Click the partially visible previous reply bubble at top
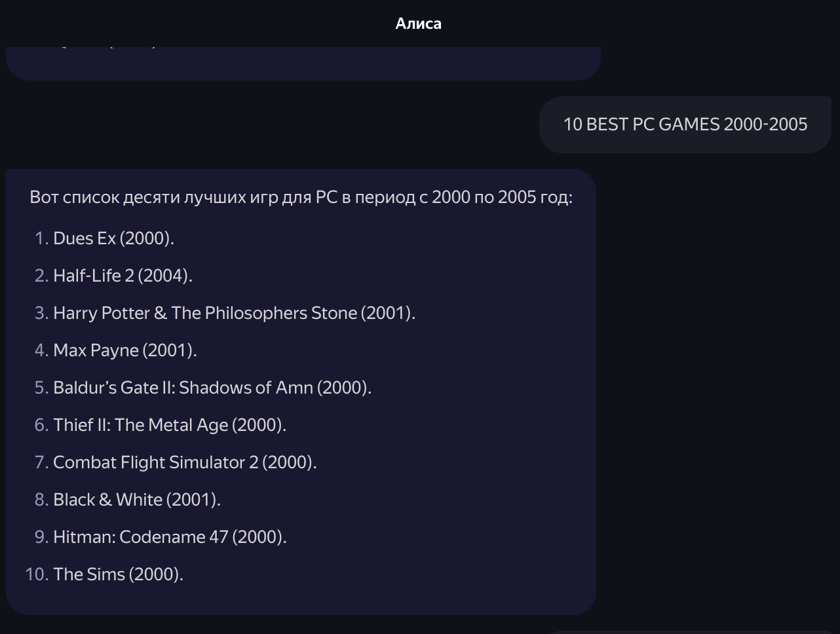The height and width of the screenshot is (634, 840). coord(303,64)
